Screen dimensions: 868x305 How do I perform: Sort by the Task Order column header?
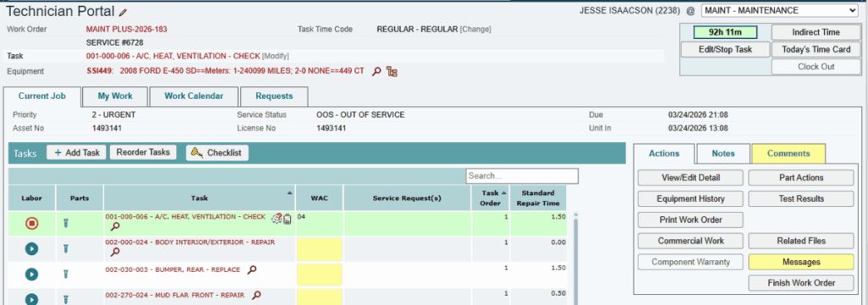pyautogui.click(x=491, y=197)
